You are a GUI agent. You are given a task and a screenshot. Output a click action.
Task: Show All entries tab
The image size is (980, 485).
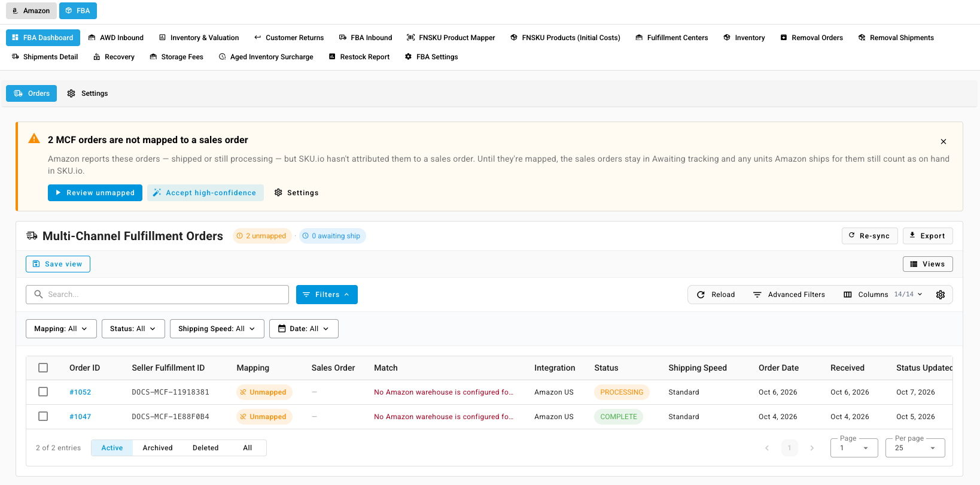tap(247, 448)
